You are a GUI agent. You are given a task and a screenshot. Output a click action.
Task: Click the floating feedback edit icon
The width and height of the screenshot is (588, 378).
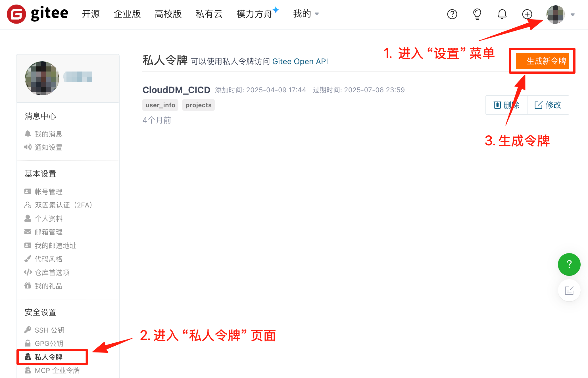point(569,290)
